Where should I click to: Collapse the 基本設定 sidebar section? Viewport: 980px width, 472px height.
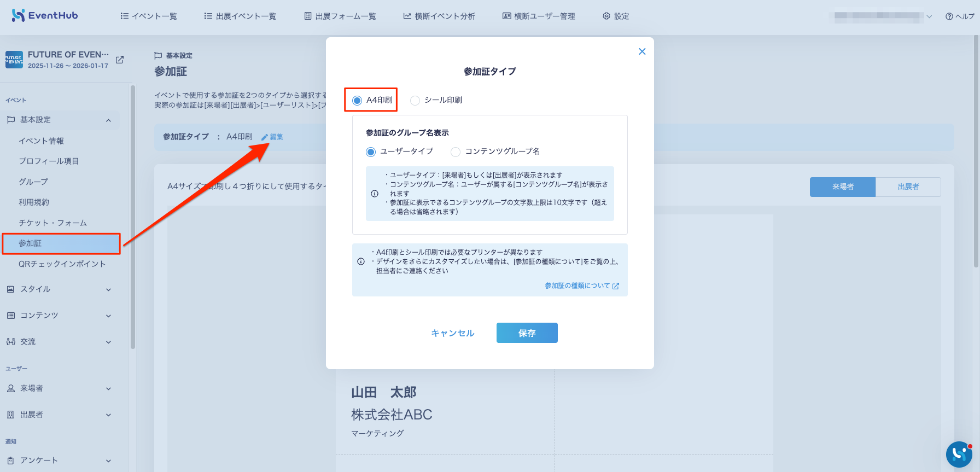tap(108, 120)
